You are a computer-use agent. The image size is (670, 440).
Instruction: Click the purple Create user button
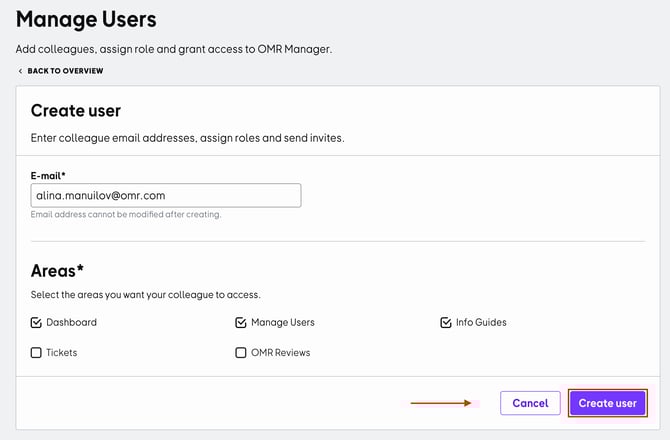point(607,403)
